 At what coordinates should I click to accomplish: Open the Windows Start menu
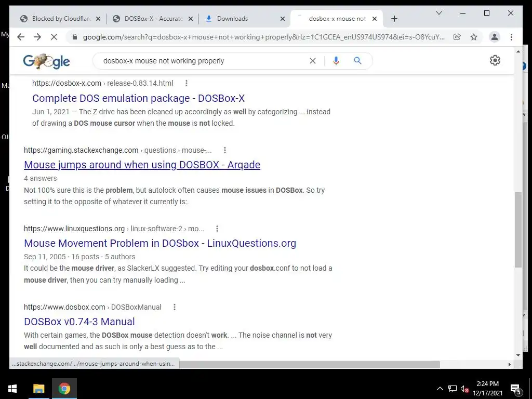click(12, 389)
